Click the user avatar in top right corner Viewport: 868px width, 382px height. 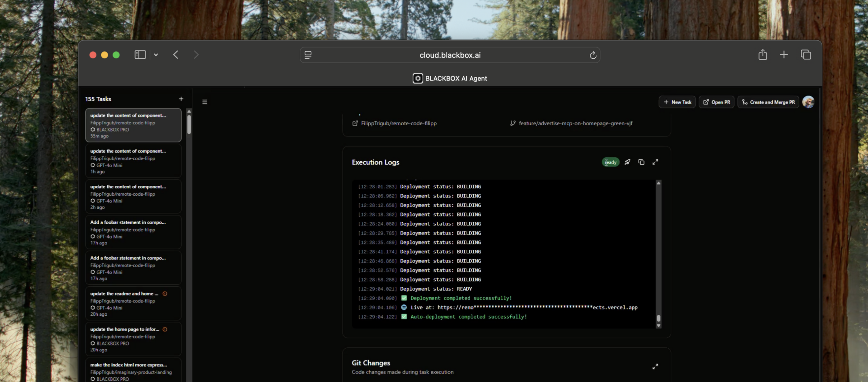tap(809, 102)
